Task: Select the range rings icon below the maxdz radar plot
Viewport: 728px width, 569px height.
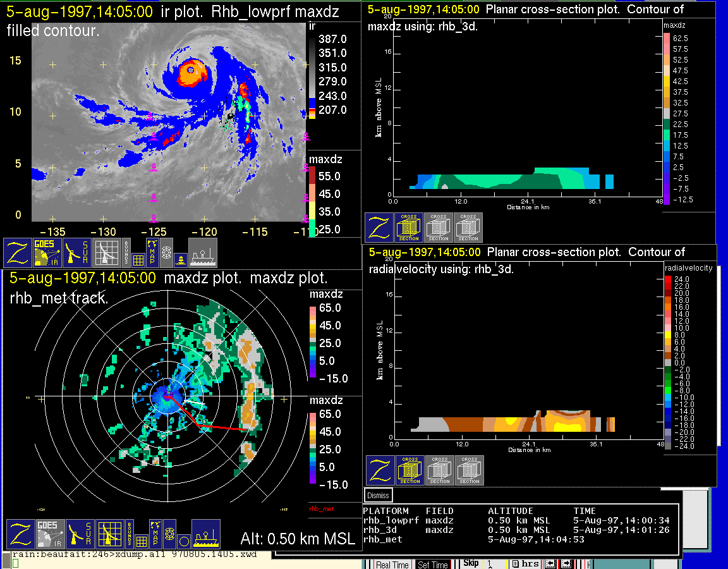Action: 169,534
